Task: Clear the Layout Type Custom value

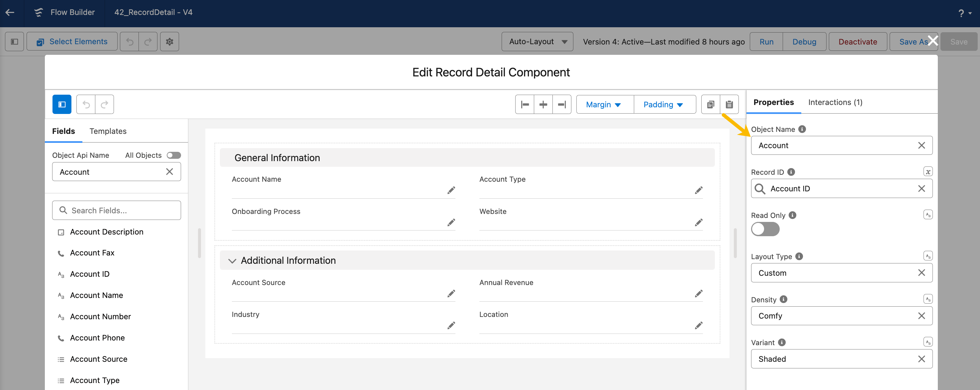Action: coord(922,273)
